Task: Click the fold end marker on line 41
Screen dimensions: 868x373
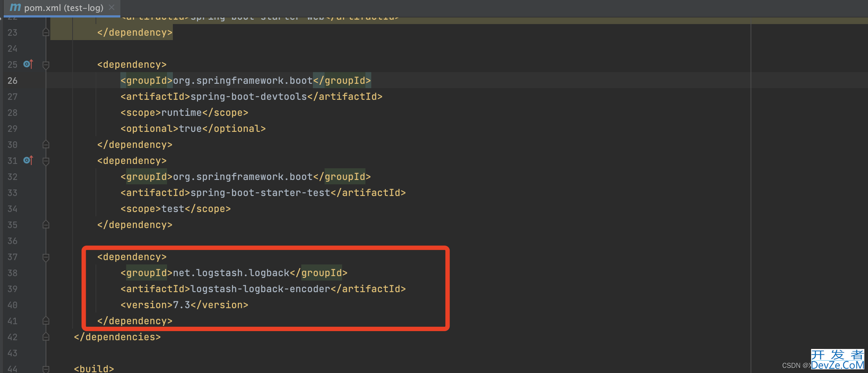Action: click(x=46, y=321)
